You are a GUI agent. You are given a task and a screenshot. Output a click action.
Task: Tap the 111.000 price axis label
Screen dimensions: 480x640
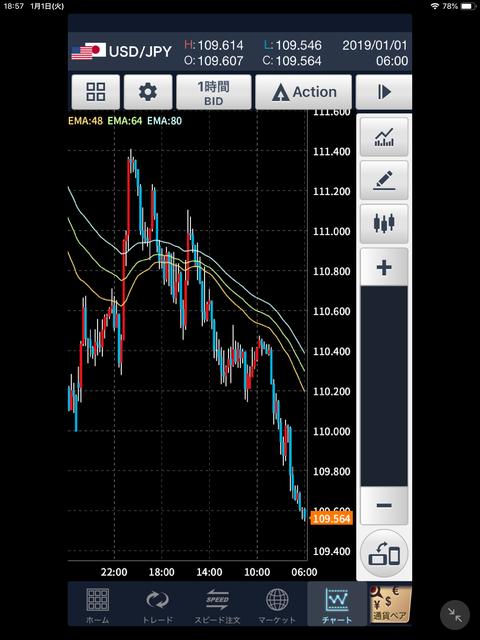click(332, 231)
